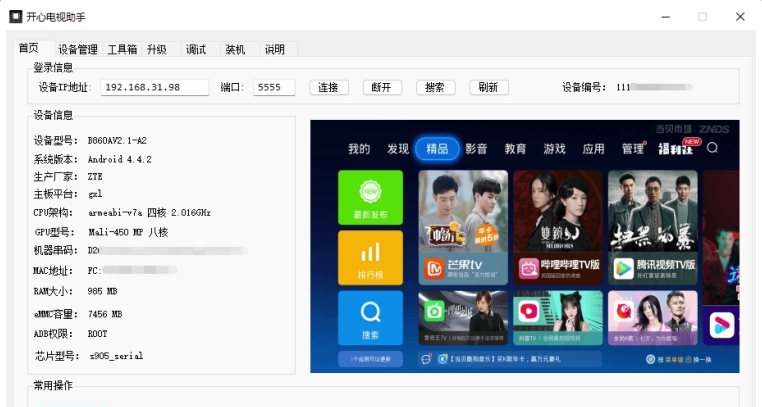
Task: Click the pink 哔哩哔哩 logo icon
Action: coord(528,269)
